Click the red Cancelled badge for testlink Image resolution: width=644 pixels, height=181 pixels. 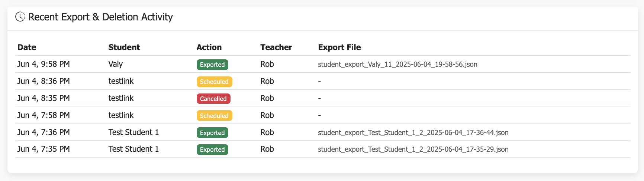(213, 99)
